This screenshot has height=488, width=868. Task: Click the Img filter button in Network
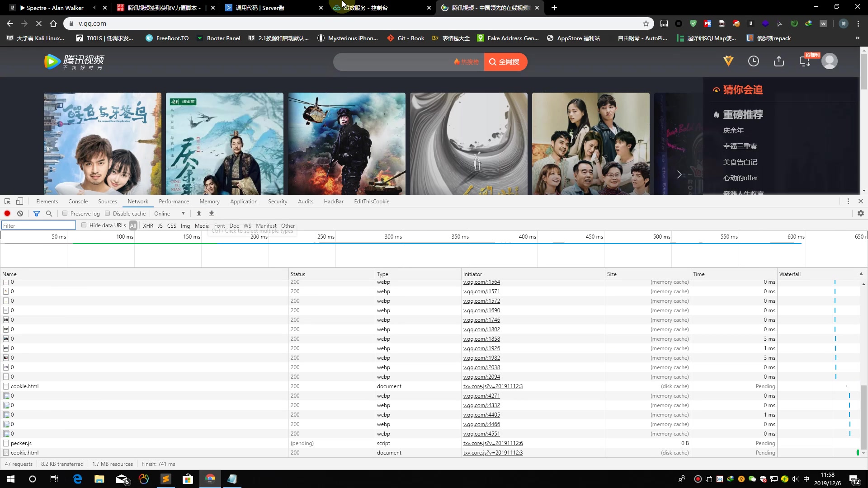tap(185, 226)
